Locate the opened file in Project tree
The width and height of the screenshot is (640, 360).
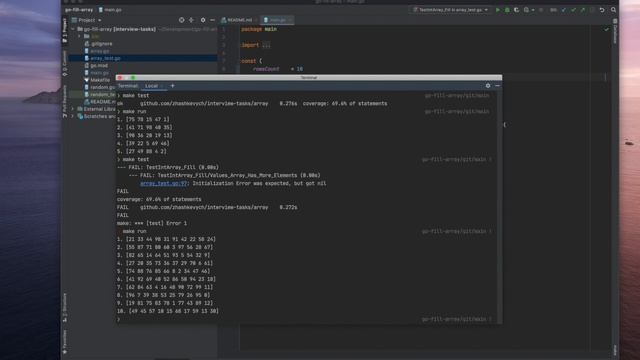tap(182, 20)
